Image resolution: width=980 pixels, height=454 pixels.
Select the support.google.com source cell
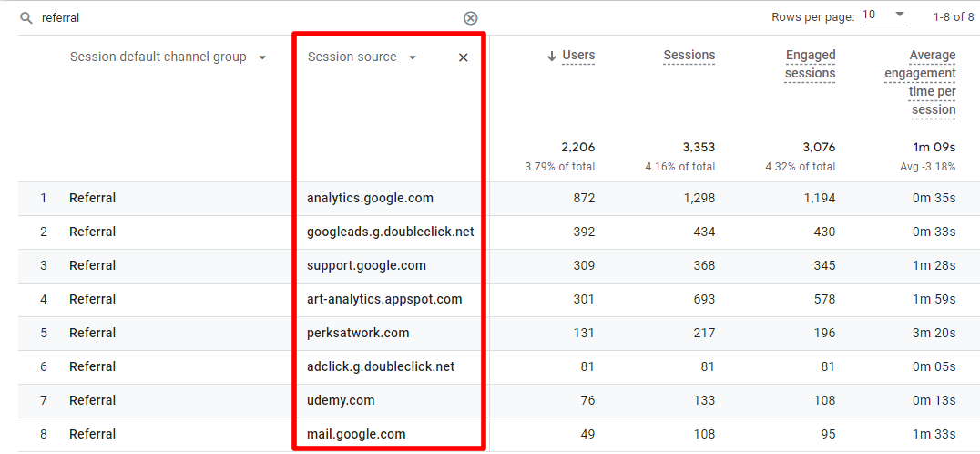366,266
